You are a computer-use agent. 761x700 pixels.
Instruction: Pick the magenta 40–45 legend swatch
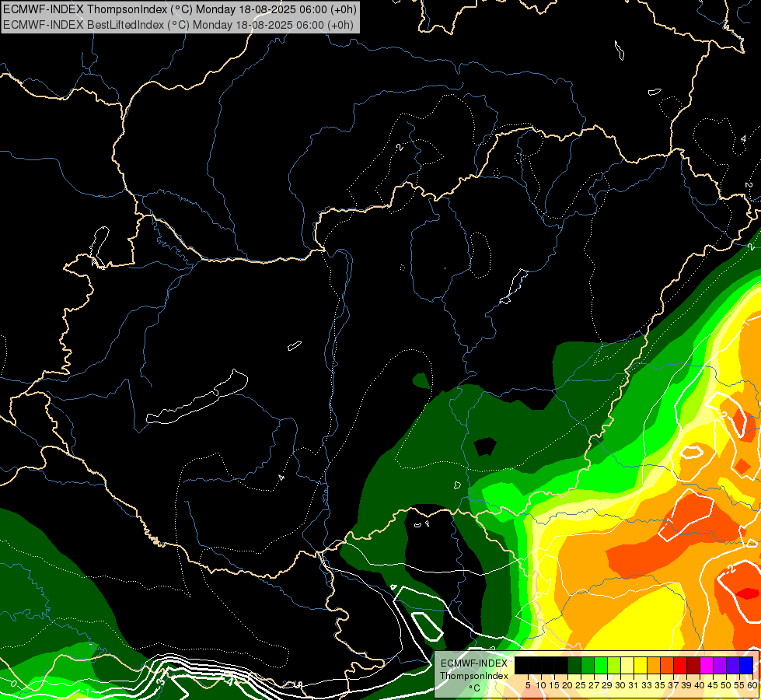[707, 665]
